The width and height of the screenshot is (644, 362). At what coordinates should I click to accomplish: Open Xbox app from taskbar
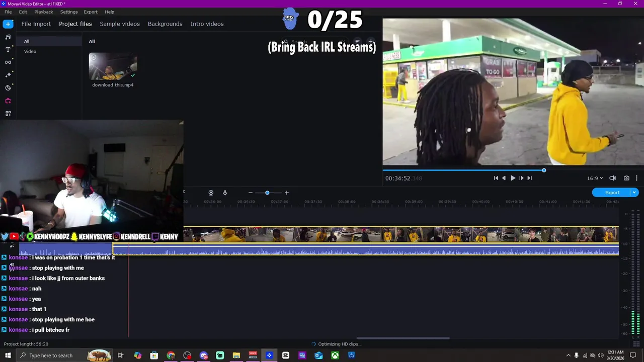(335, 355)
